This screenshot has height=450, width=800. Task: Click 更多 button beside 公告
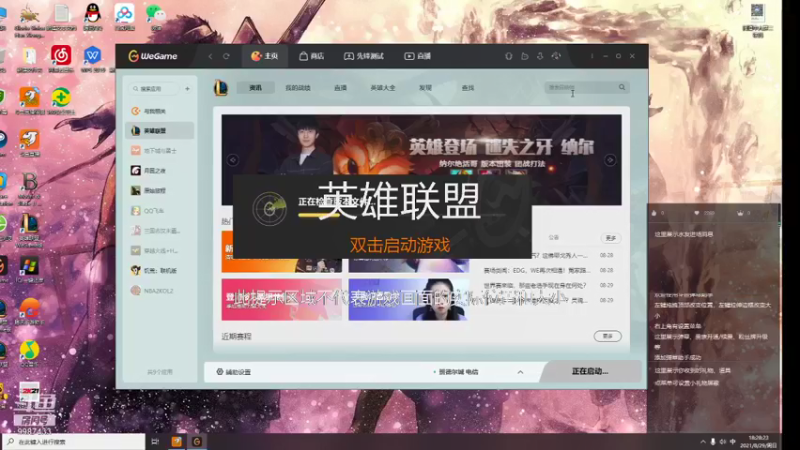(611, 238)
